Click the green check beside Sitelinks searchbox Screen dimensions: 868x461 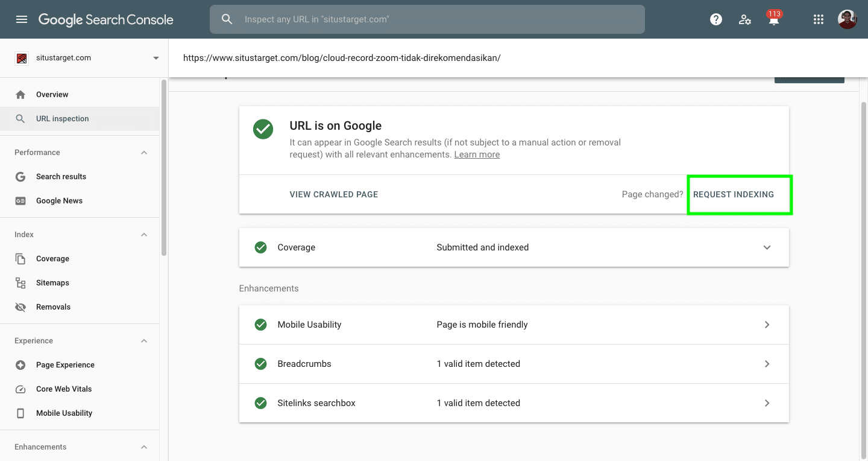coord(260,403)
